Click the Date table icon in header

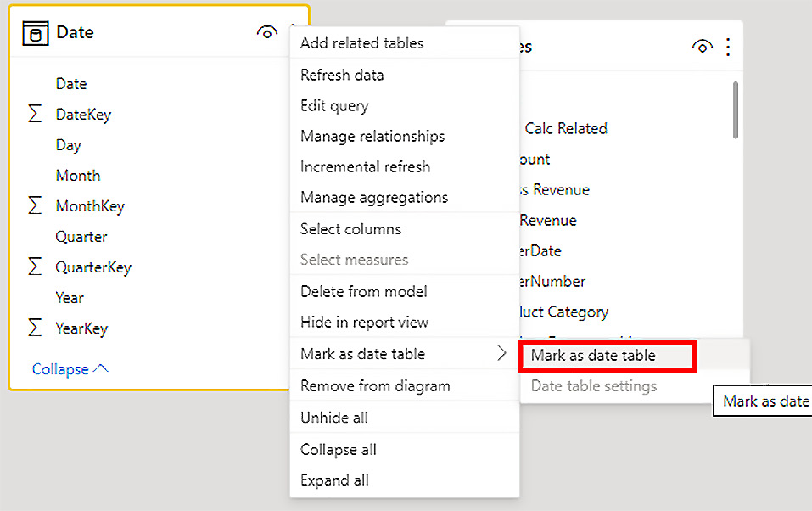click(x=35, y=33)
